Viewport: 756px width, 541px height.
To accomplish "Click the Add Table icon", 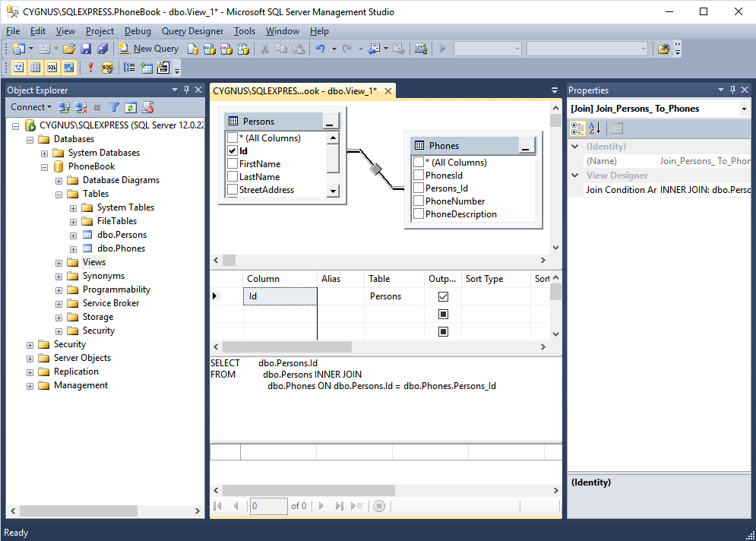I will pyautogui.click(x=147, y=68).
